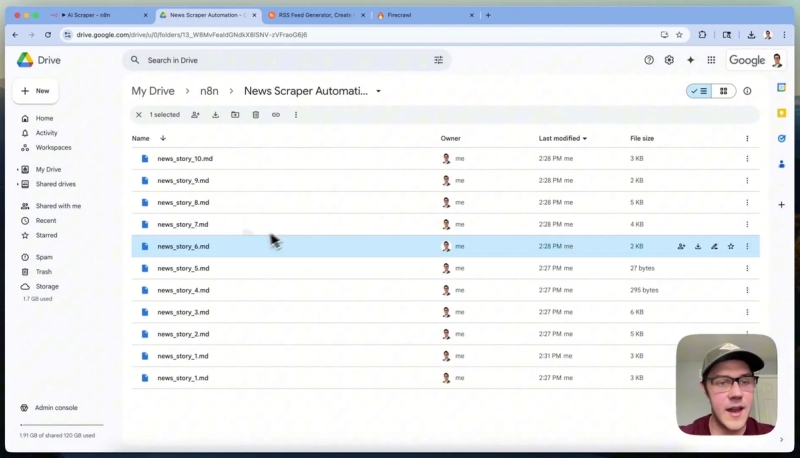The image size is (800, 458).
Task: Go to Home in Drive sidebar
Action: click(44, 118)
